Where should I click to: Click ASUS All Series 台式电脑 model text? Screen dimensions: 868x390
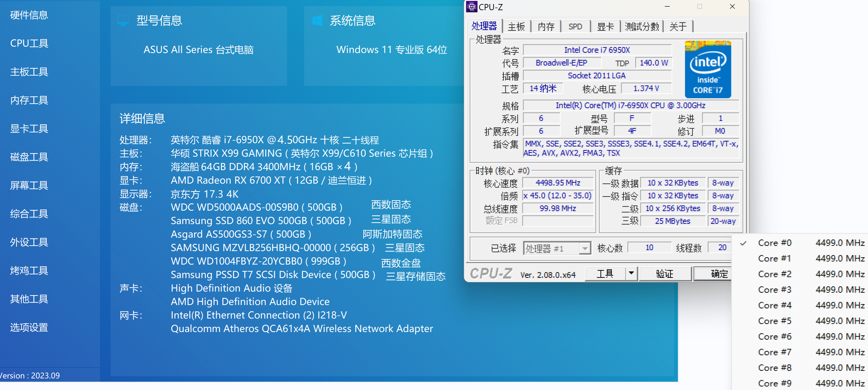[x=198, y=49]
